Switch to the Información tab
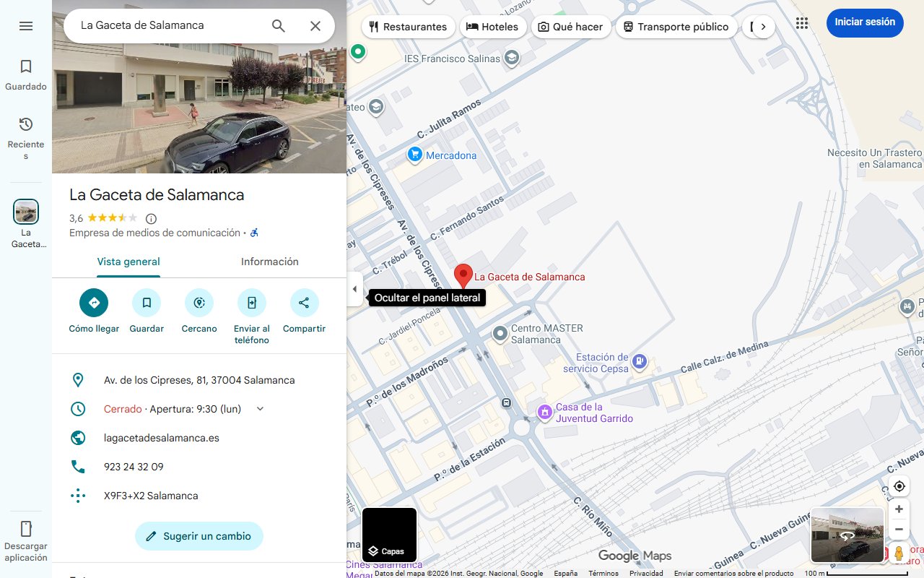924x578 pixels. (270, 262)
